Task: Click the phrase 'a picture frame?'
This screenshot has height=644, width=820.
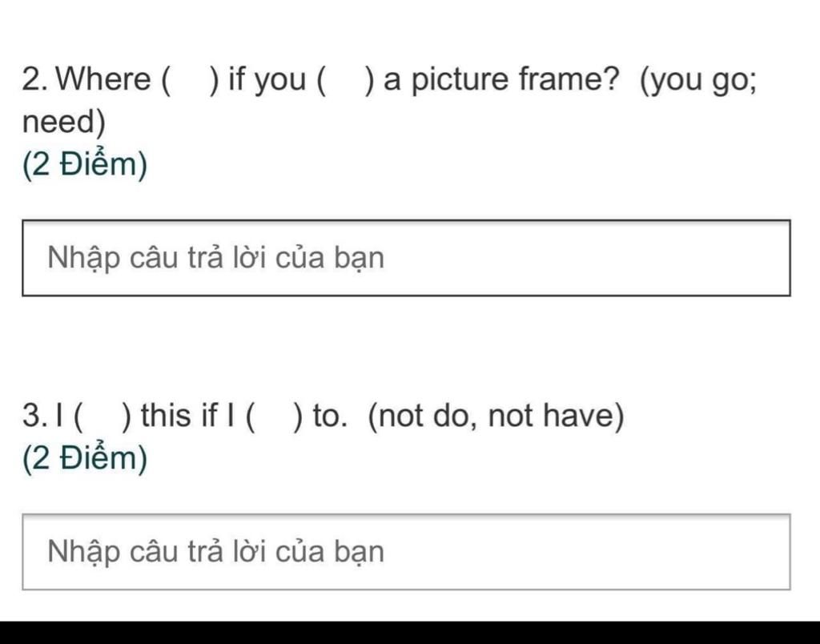Action: (x=501, y=80)
